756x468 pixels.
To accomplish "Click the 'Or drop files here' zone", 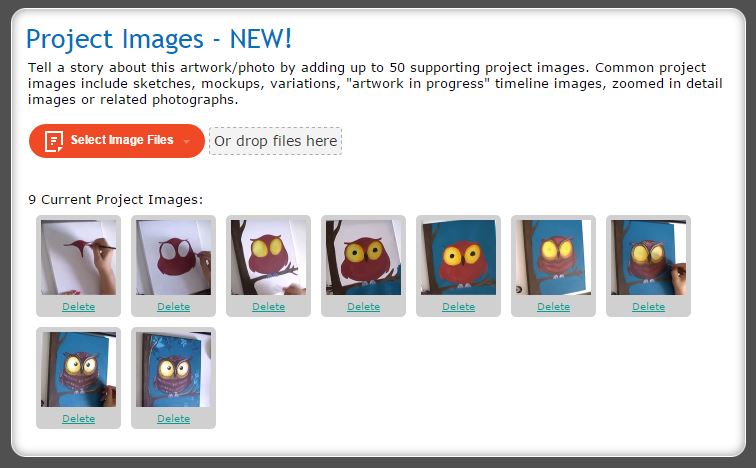I will pyautogui.click(x=275, y=141).
